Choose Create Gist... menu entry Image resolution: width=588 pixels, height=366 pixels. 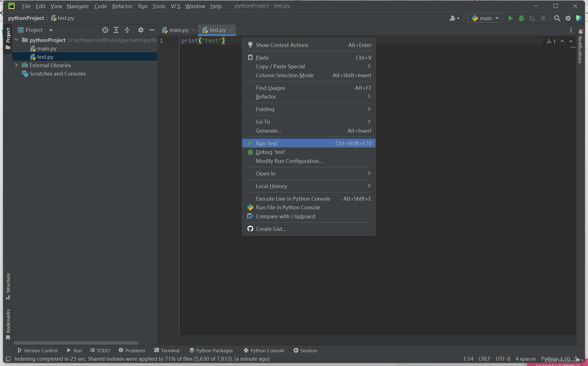(x=309, y=229)
